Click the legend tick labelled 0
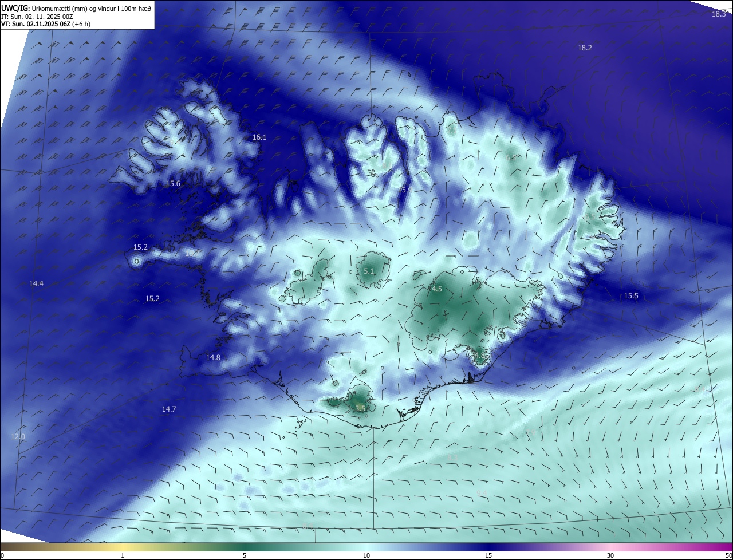 tap(2, 555)
